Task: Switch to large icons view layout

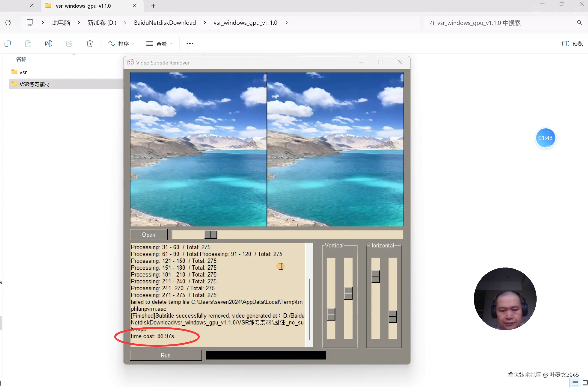Action: [x=585, y=383]
